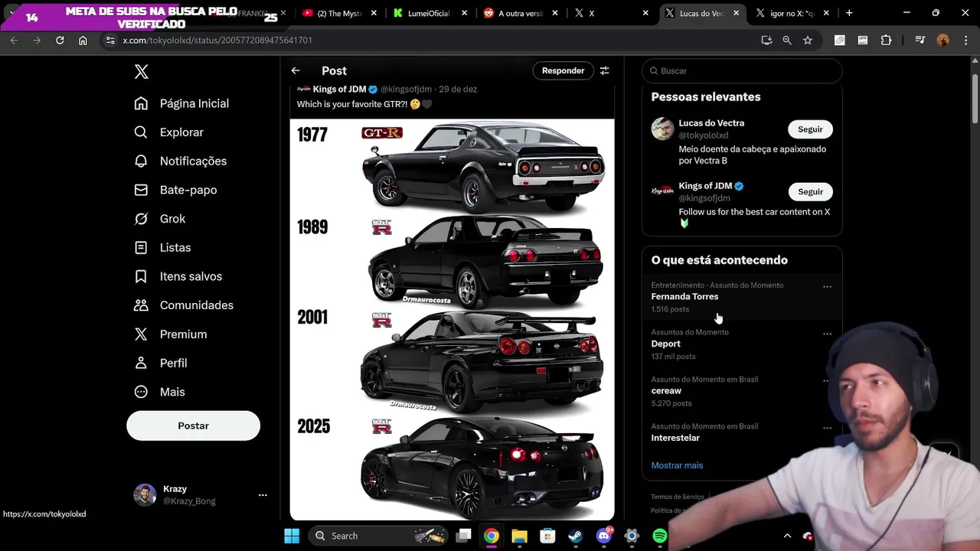Bookmark this page with the star
The height and width of the screenshot is (551, 980).
808,40
